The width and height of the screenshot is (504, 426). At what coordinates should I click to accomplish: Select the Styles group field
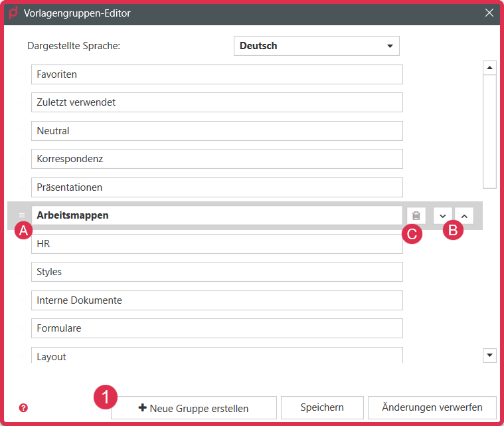coord(217,272)
